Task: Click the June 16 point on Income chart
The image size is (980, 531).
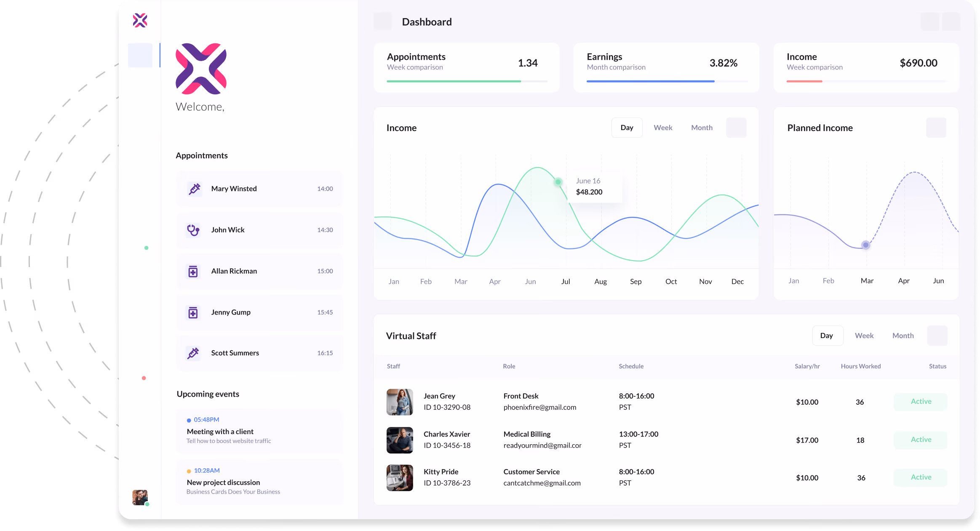Action: click(558, 182)
